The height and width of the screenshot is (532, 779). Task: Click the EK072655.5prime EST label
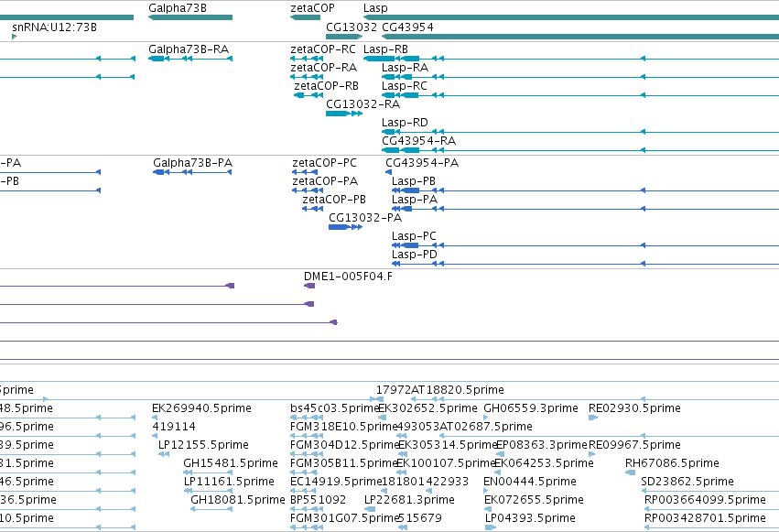tap(534, 500)
